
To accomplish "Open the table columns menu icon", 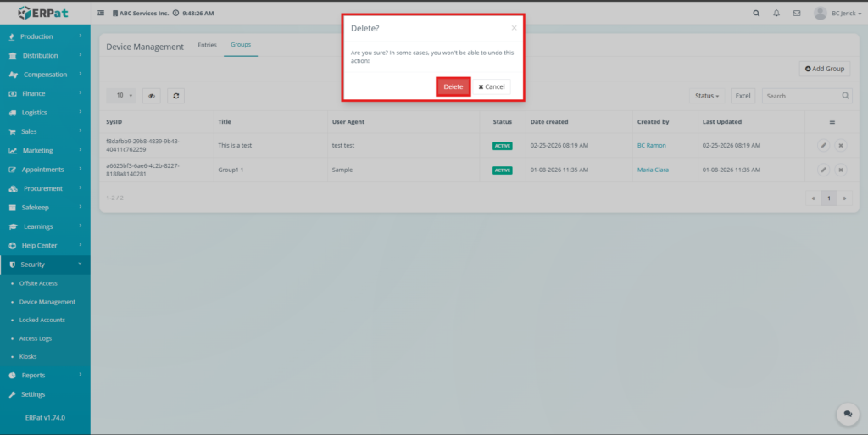I will click(832, 122).
